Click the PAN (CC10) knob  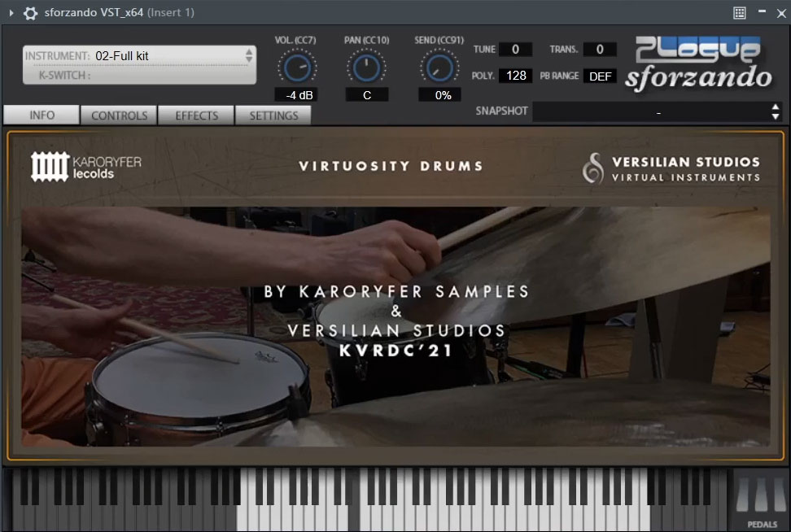366,68
